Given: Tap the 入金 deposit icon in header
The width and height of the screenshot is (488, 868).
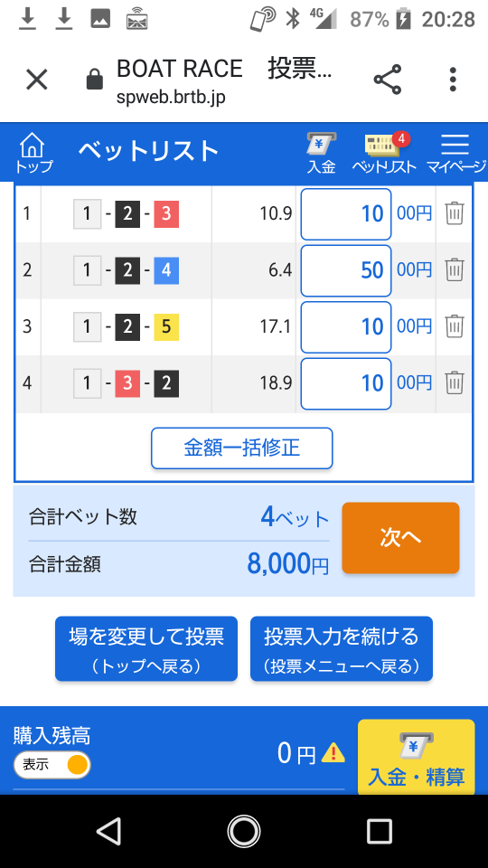Looking at the screenshot, I should click(x=322, y=154).
